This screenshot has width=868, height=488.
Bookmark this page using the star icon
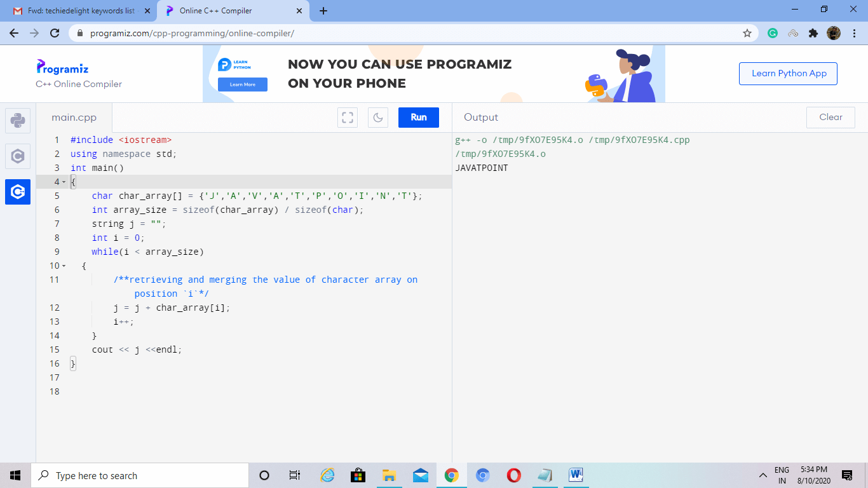747,33
